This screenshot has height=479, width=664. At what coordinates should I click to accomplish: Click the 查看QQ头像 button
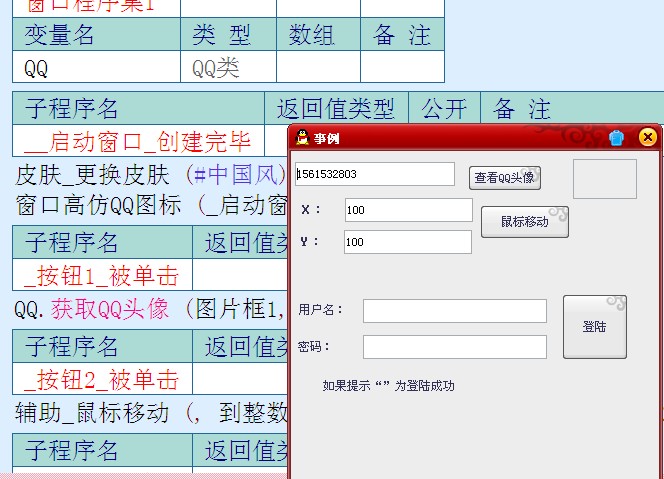tap(505, 178)
